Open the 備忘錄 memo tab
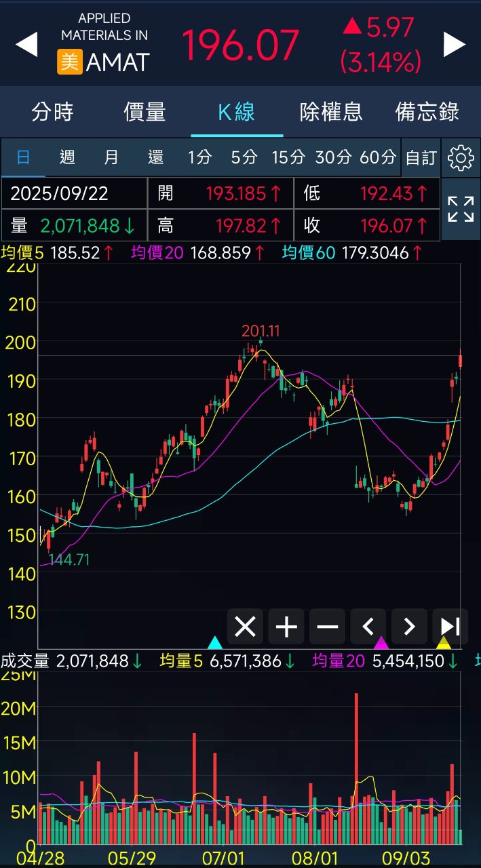Viewport: 481px width, 868px height. [427, 112]
